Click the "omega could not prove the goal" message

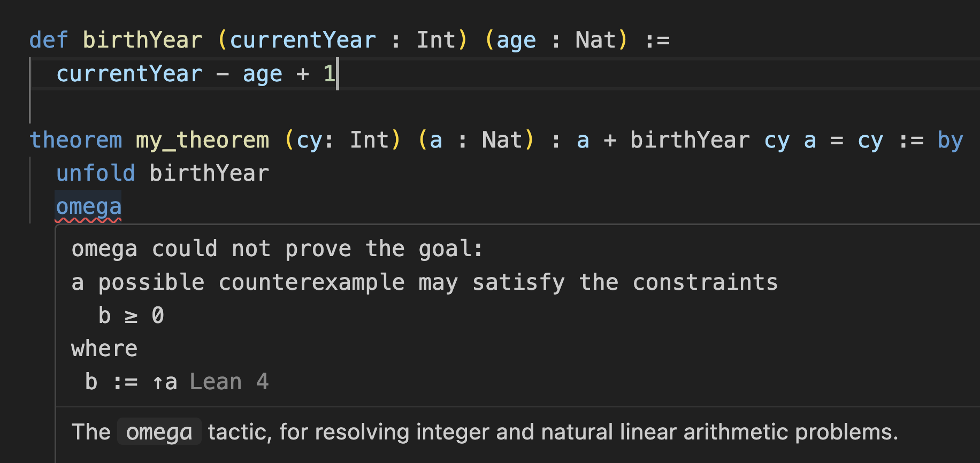point(277,249)
